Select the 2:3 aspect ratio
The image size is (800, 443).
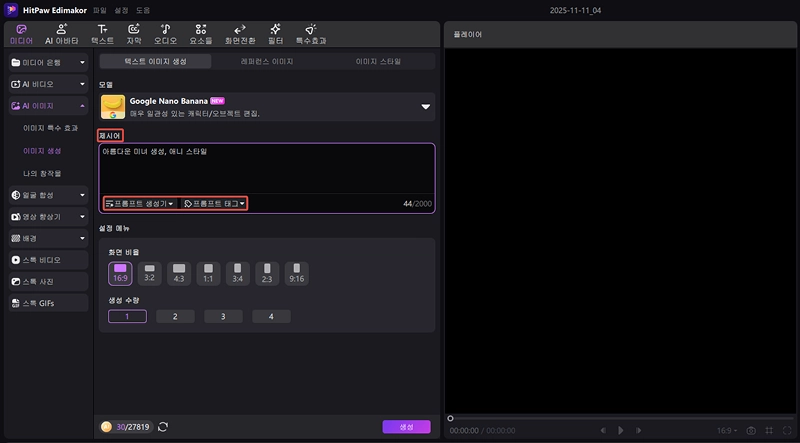(x=267, y=274)
